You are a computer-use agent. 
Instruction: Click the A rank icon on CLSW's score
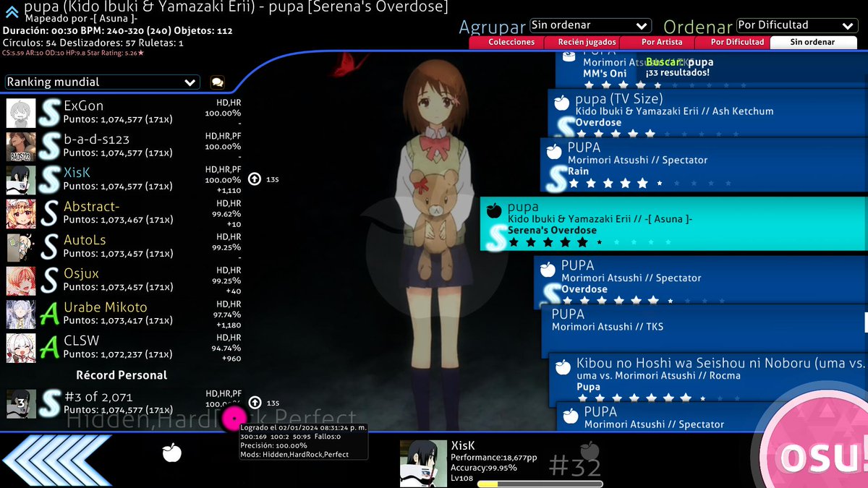49,348
